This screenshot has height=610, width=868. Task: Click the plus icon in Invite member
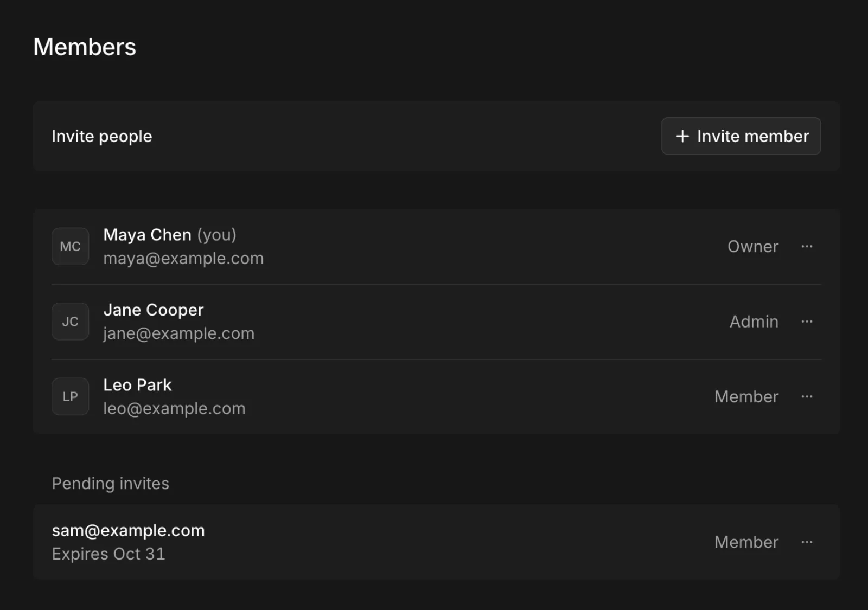pos(682,136)
